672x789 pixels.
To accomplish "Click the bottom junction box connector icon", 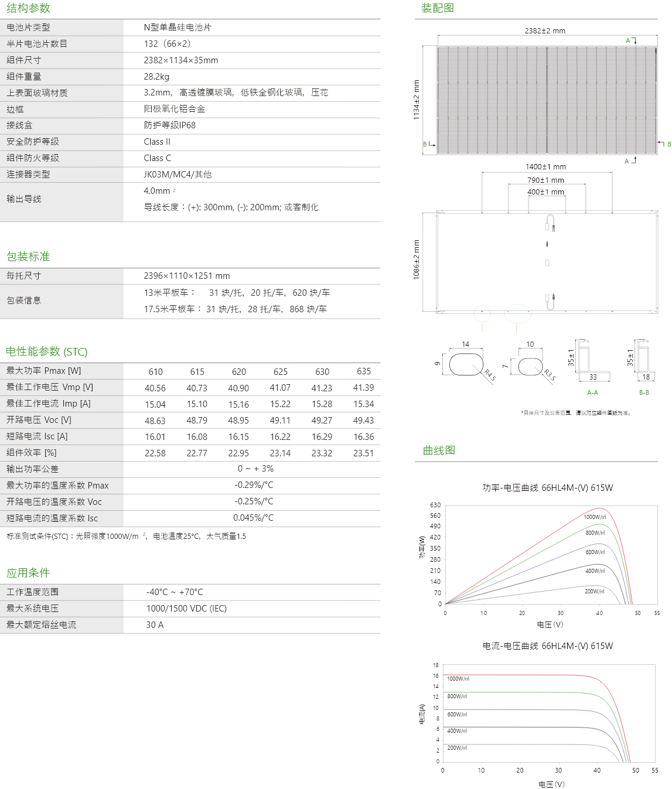I will [550, 301].
